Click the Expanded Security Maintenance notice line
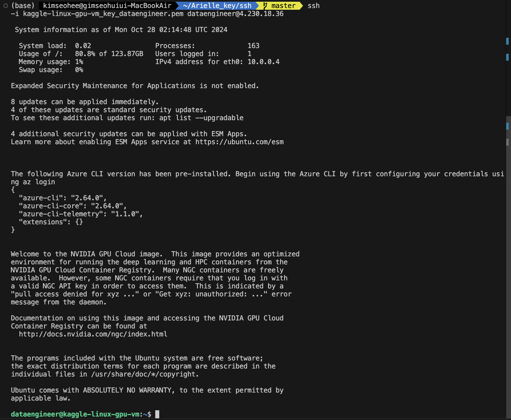The width and height of the screenshot is (511, 420). click(135, 86)
